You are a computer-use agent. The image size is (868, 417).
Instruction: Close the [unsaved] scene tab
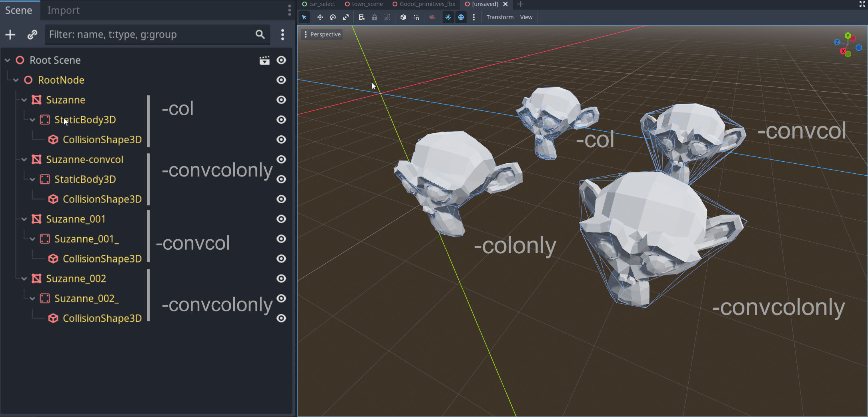click(x=505, y=4)
